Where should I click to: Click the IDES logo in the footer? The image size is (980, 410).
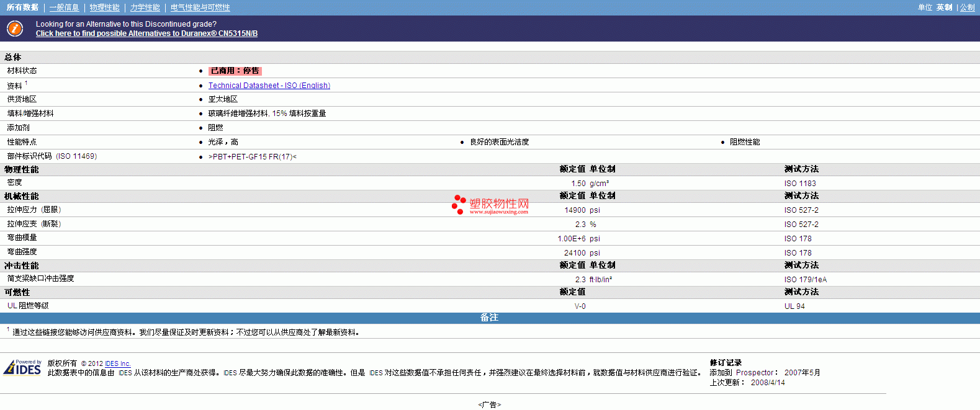22,368
